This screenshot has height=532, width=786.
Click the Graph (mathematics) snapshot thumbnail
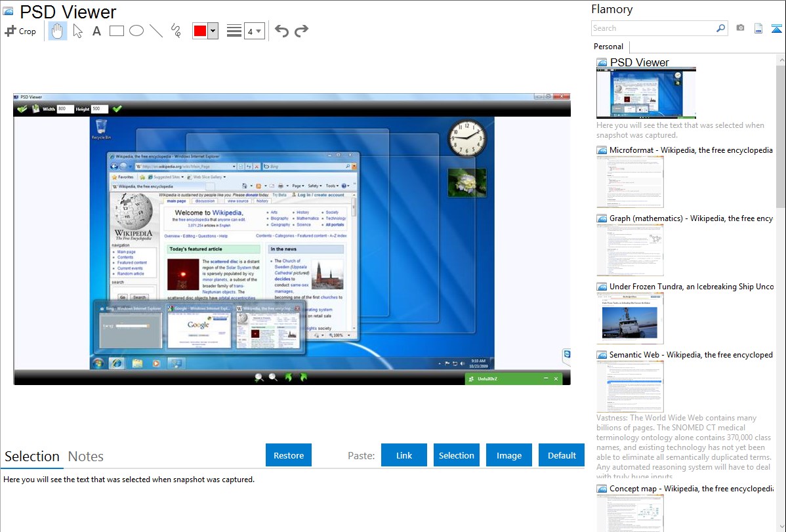coord(630,250)
